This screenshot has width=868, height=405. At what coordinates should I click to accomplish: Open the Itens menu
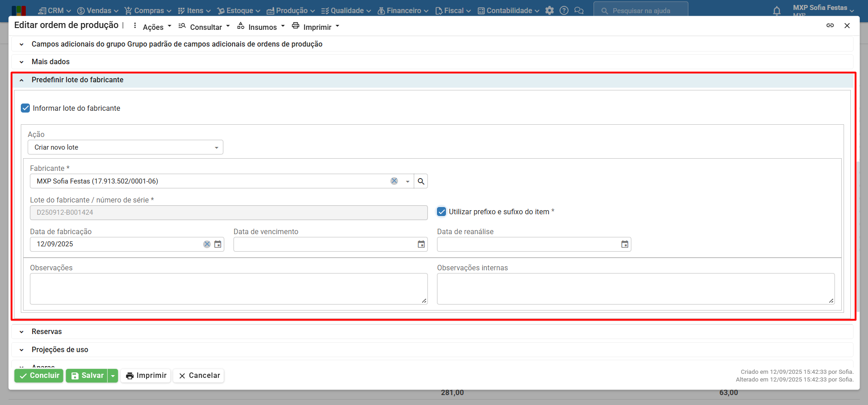tap(194, 10)
